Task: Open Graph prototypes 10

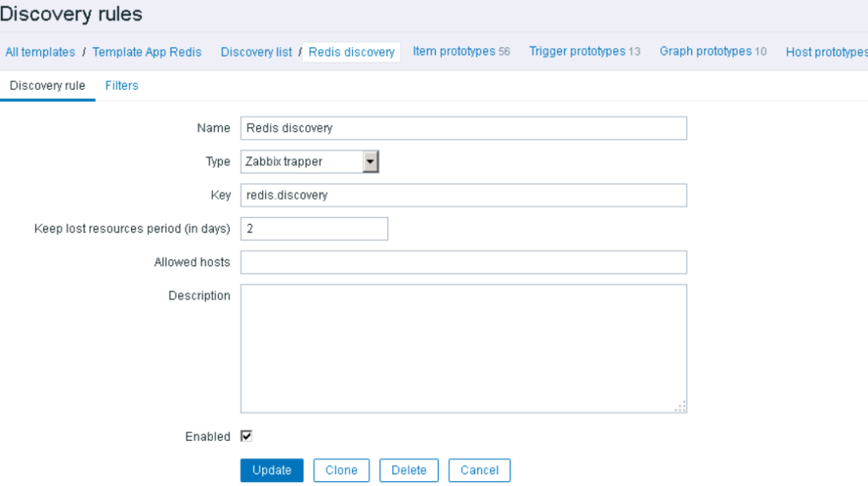Action: 713,51
